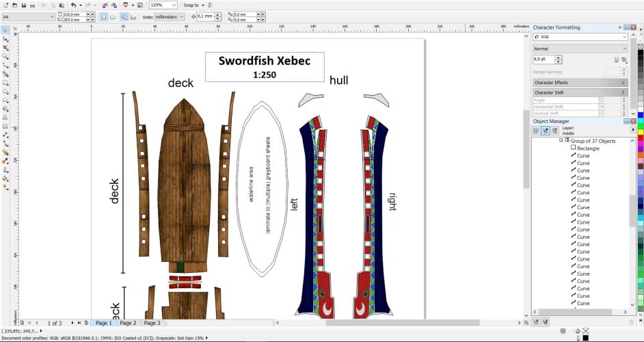
Task: Open the Arial font dropdown
Action: click(x=623, y=36)
